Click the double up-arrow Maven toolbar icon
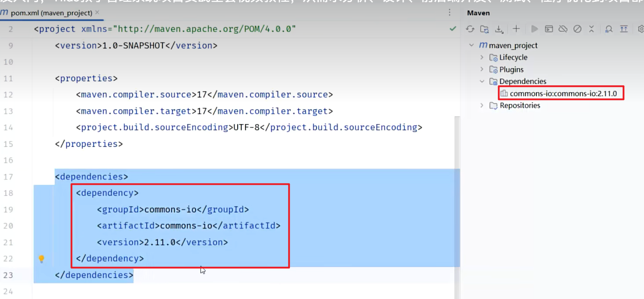 (x=624, y=29)
